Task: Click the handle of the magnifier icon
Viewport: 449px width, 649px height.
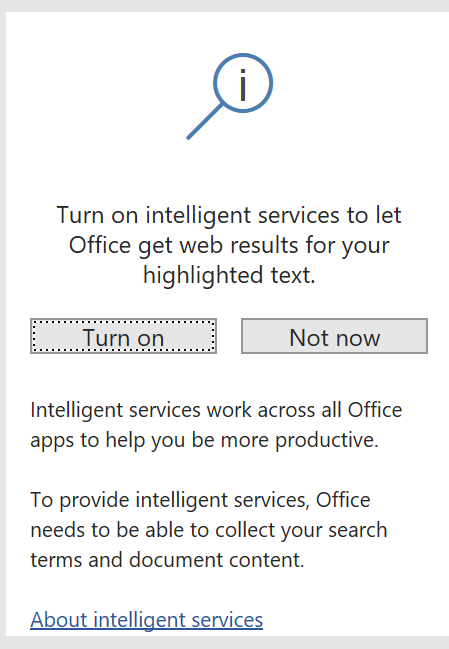Action: point(204,121)
